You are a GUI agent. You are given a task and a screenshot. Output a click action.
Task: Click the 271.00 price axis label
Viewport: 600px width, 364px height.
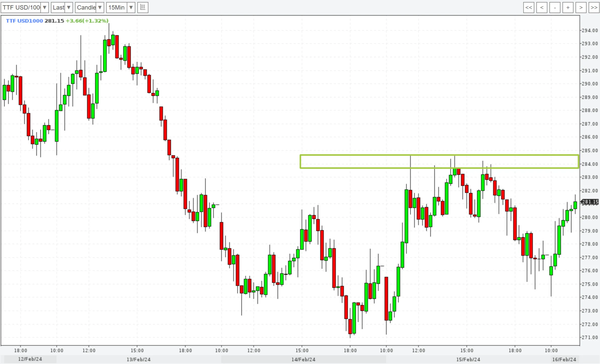pyautogui.click(x=590, y=337)
